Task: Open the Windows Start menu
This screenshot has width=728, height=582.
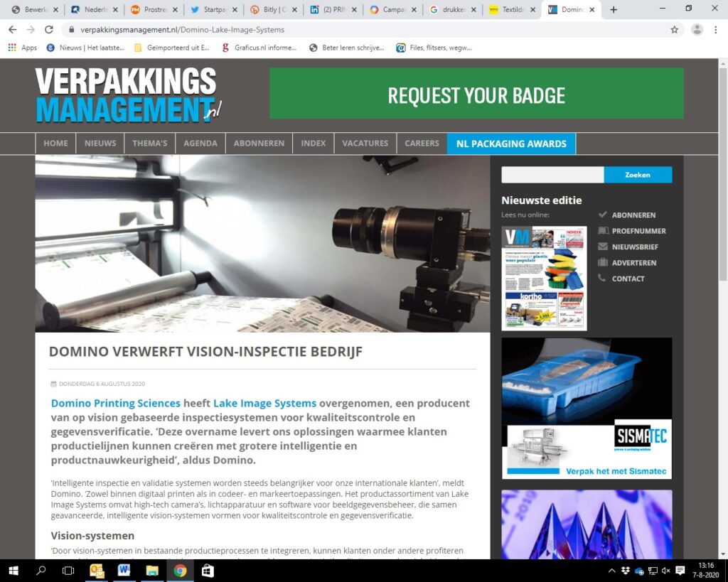Action: pos(14,571)
